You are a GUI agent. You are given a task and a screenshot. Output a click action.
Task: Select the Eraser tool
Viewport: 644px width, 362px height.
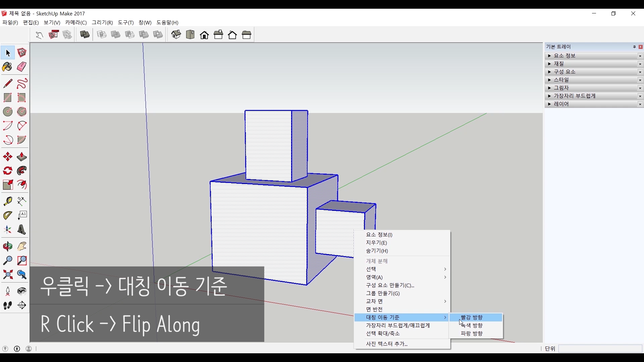point(21,67)
